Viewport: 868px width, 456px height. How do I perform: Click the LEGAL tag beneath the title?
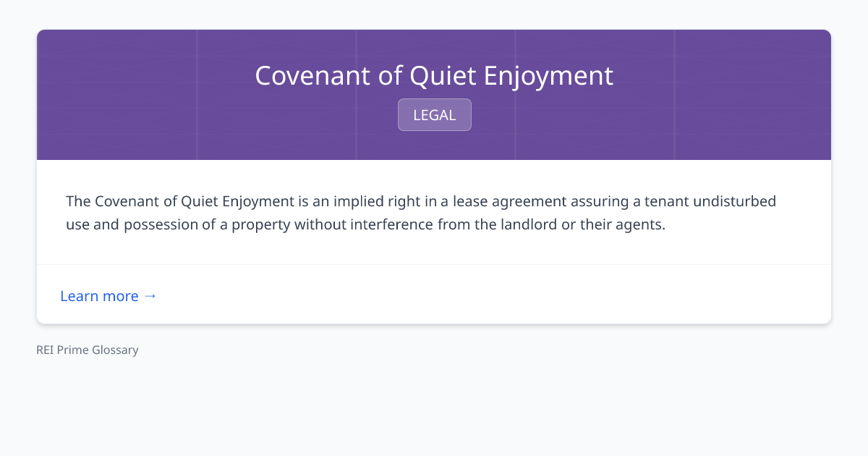click(434, 114)
